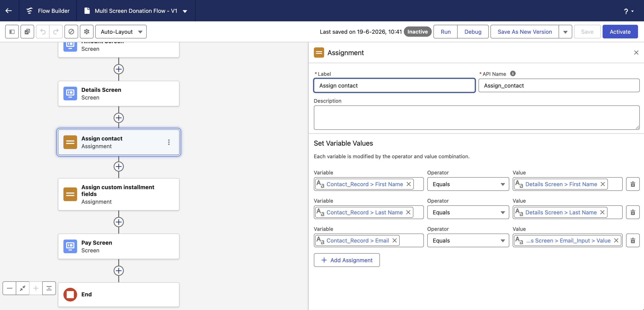Click the select elements toolbar icon
Screen dimensions: 644x310
pos(27,32)
